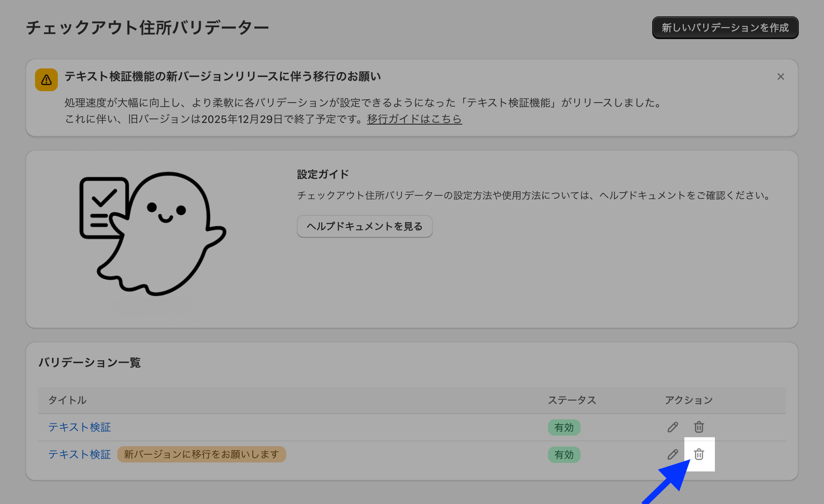Click the pencil icon on the old-version row
This screenshot has height=504, width=824.
(673, 454)
